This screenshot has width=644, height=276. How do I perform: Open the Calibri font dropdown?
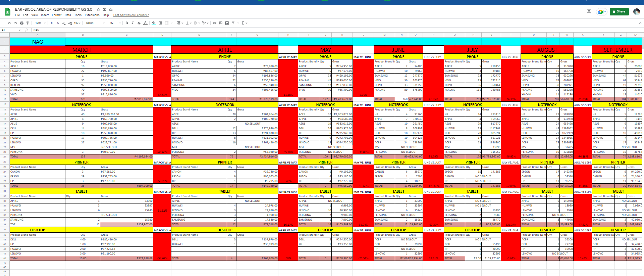point(95,23)
